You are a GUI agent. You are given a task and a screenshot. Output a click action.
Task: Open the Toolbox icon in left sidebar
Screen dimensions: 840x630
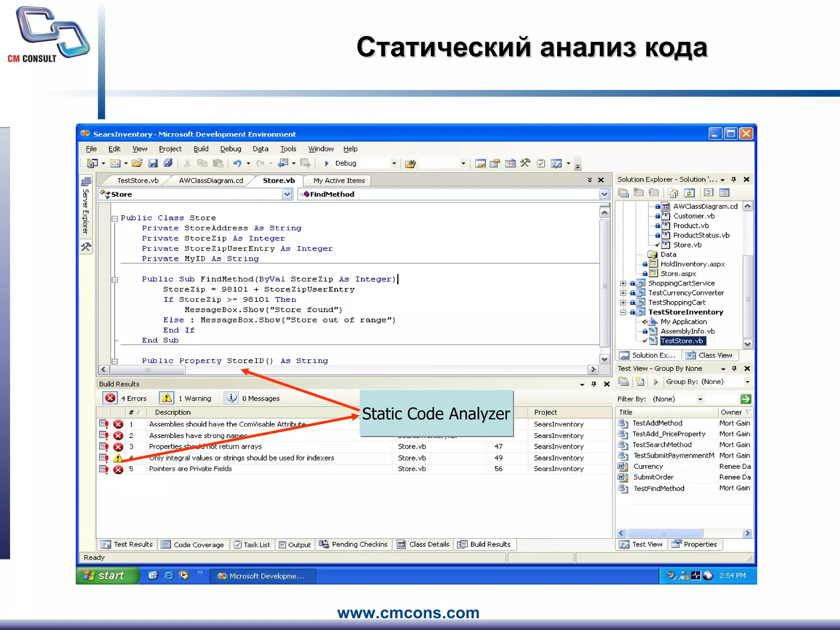86,247
